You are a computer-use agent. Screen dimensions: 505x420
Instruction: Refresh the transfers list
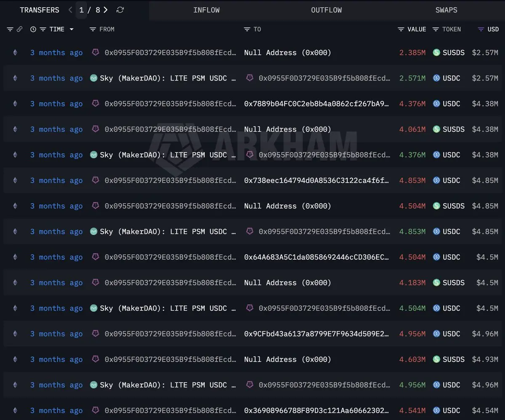click(120, 10)
